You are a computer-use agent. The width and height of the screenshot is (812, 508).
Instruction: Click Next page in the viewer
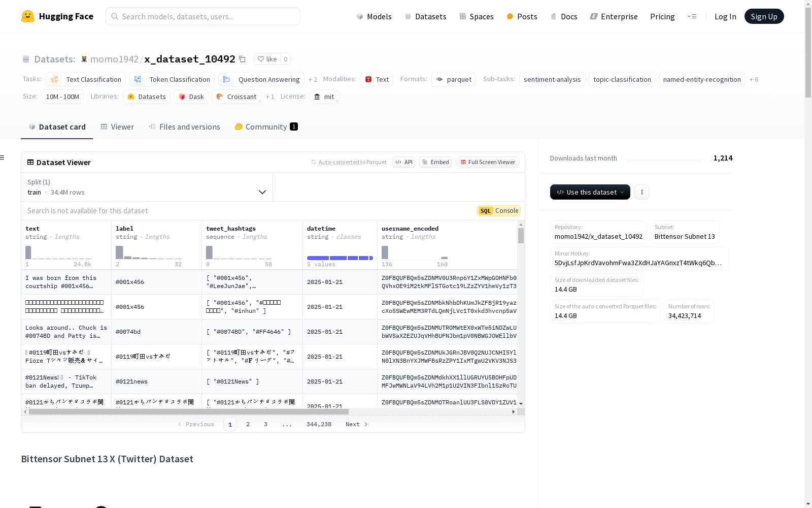[356, 424]
